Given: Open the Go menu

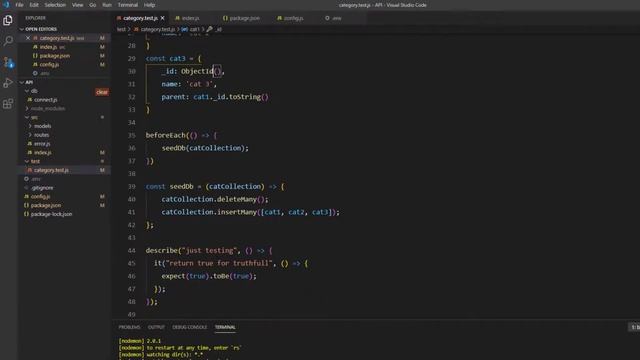Looking at the screenshot, I should point(93,5).
